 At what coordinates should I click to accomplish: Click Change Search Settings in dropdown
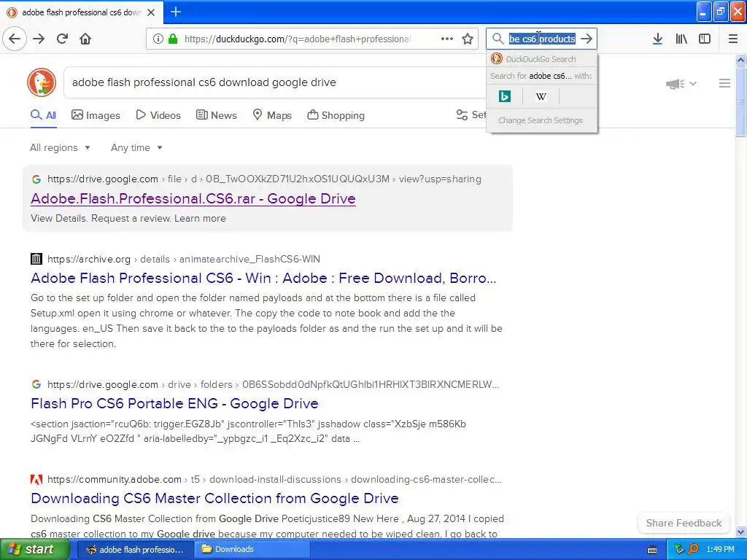point(541,120)
